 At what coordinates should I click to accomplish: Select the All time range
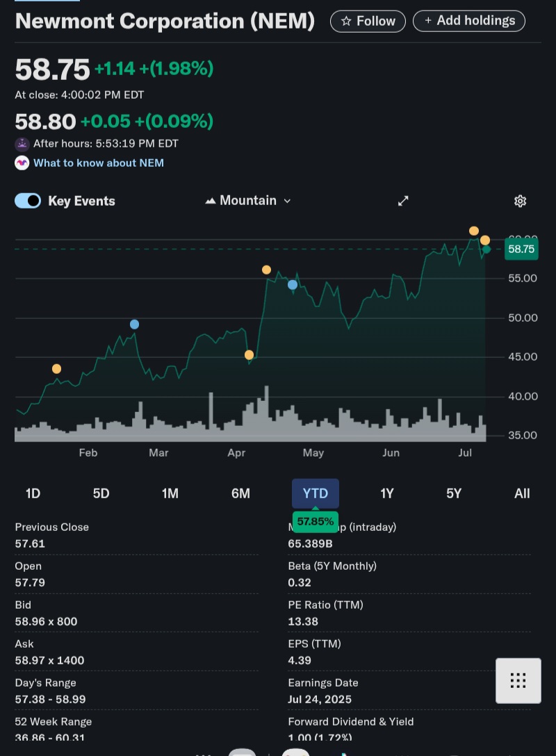tap(522, 493)
